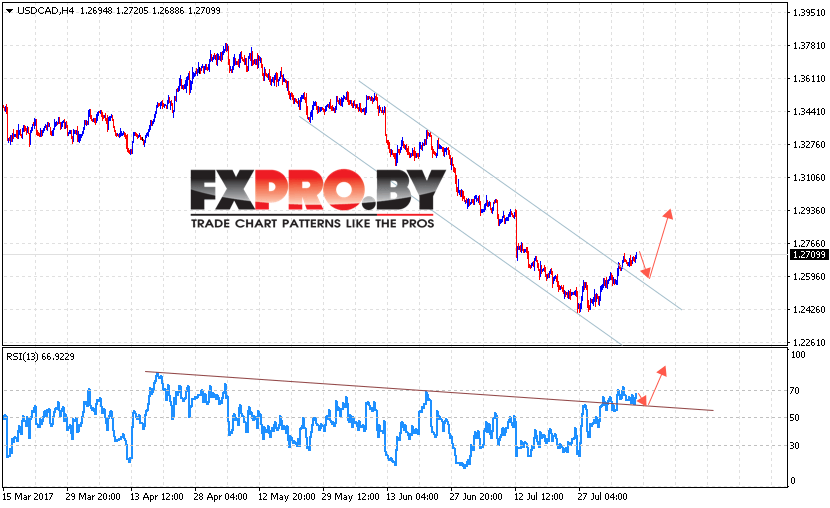The image size is (830, 508).
Task: Select the upper descending channel trendline
Action: click(x=520, y=196)
